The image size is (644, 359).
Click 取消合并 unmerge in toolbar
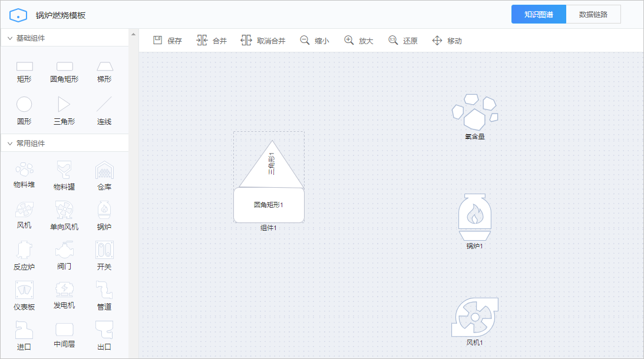[x=263, y=41]
